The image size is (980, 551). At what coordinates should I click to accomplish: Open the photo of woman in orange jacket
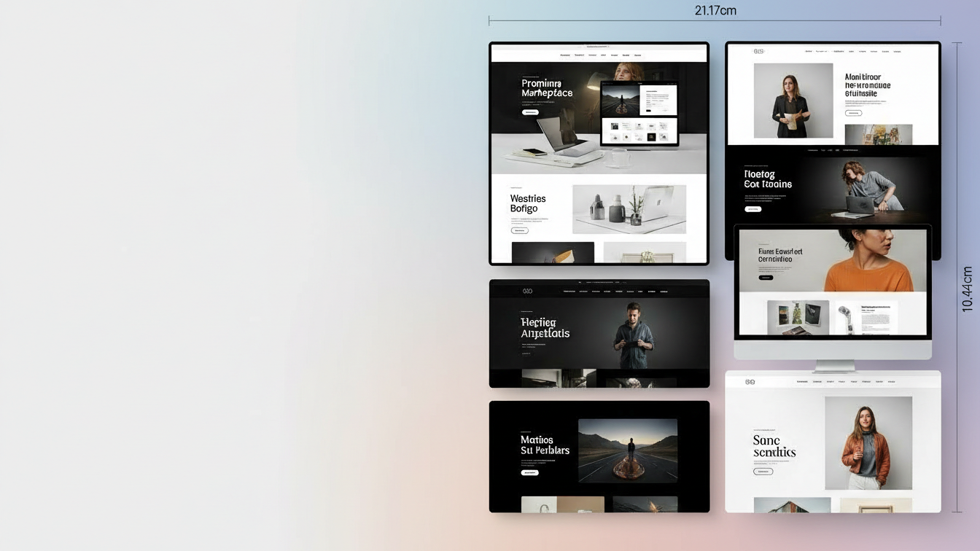click(868, 442)
